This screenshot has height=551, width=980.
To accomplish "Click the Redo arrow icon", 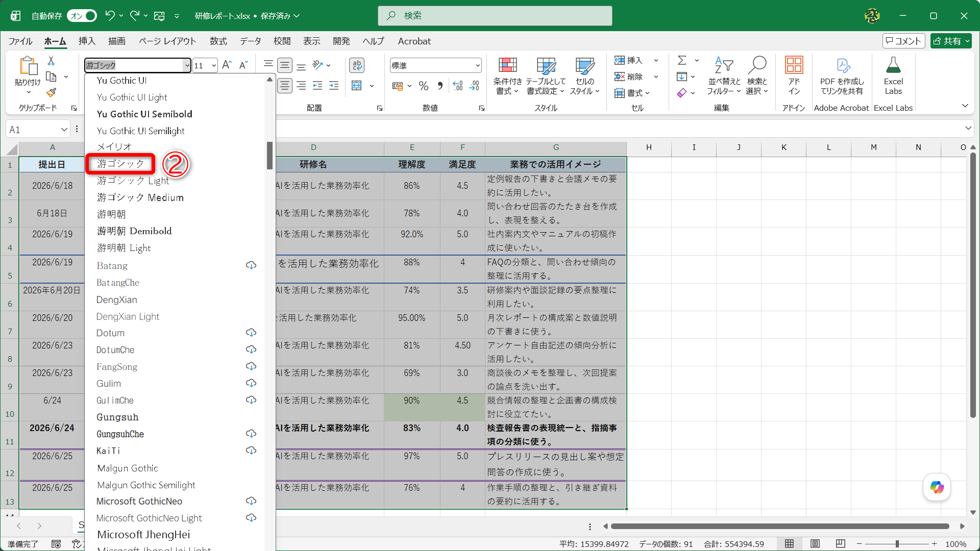I will pos(135,15).
